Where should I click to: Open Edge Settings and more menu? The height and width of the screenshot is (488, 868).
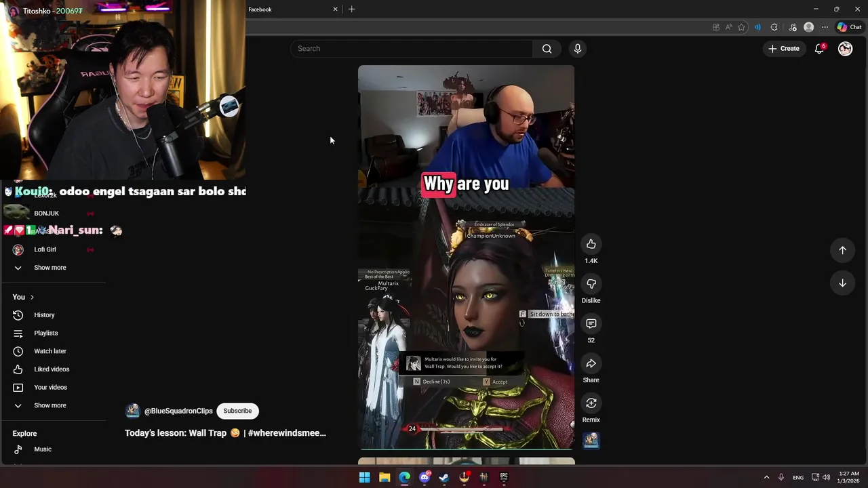[825, 27]
